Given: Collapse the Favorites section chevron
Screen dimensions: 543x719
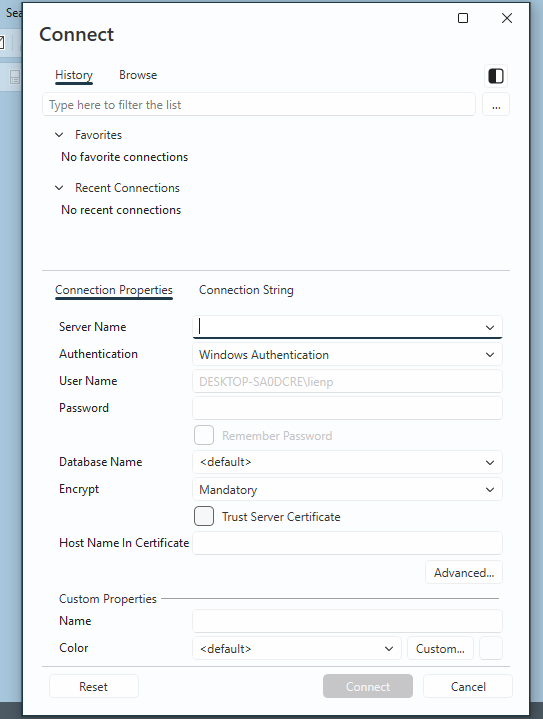Looking at the screenshot, I should (x=59, y=135).
